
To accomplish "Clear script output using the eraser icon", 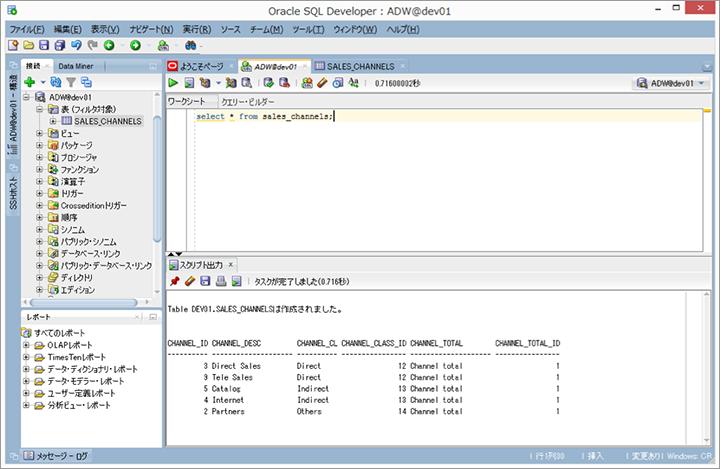I will (189, 281).
